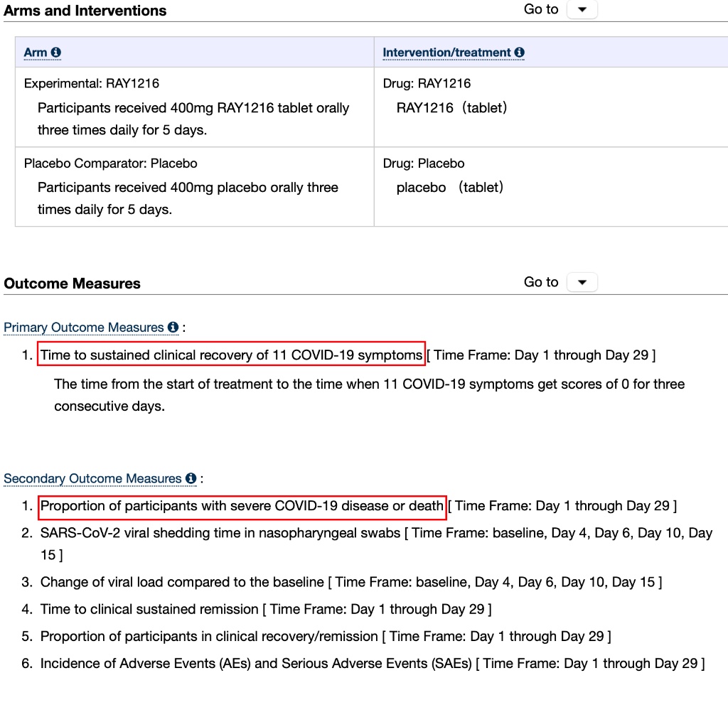Screen dimensions: 728x705
Task: Open the Secondary Outcome Measures link
Action: (92, 479)
